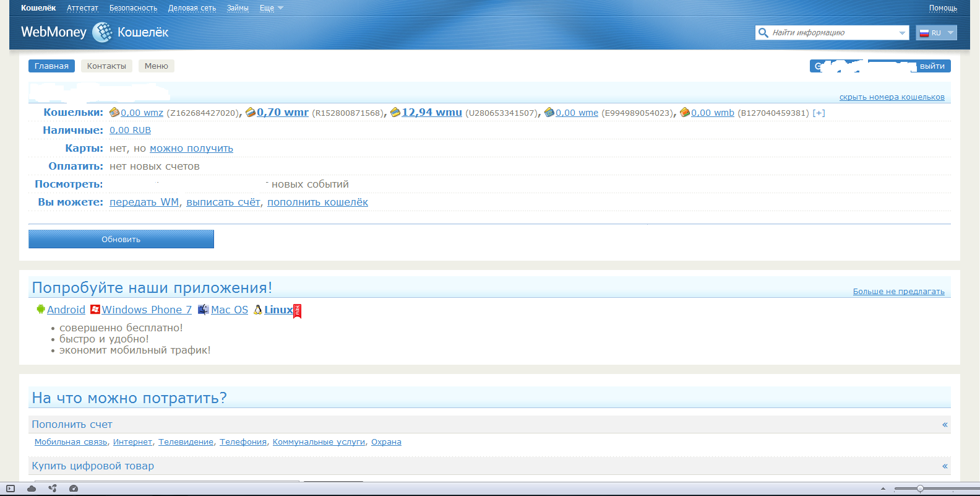Open the 0,00 wmz wallet link

point(142,113)
